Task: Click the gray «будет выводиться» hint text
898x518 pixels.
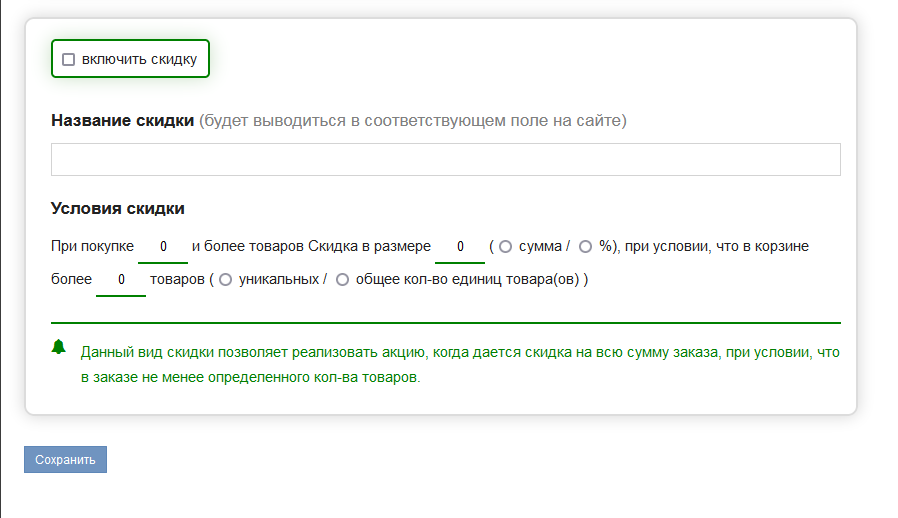Action: [x=413, y=121]
